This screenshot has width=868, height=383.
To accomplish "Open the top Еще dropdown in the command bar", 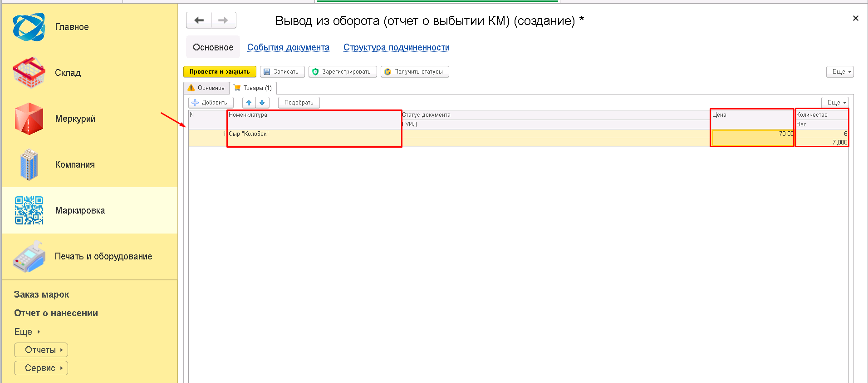I will click(x=840, y=72).
